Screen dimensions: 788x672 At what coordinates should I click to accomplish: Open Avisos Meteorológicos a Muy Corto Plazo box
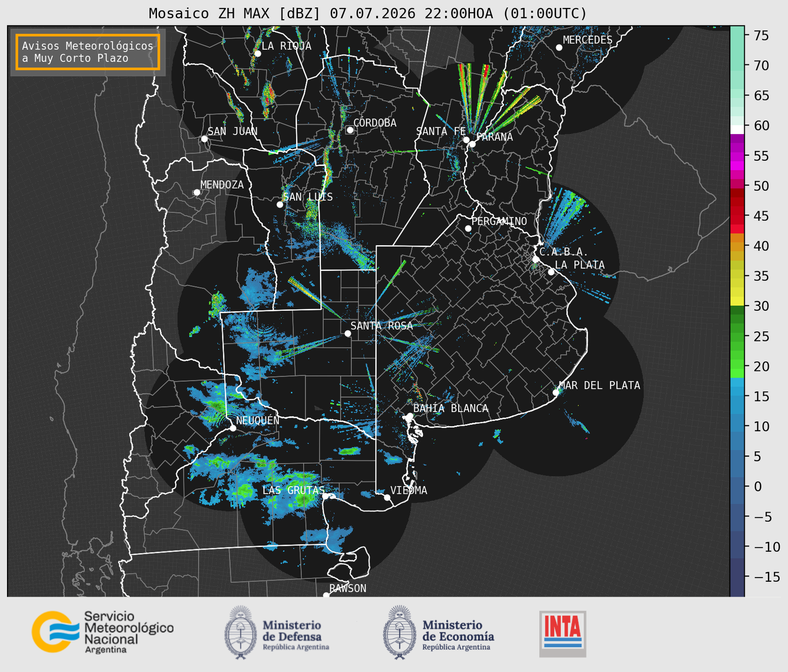(88, 52)
